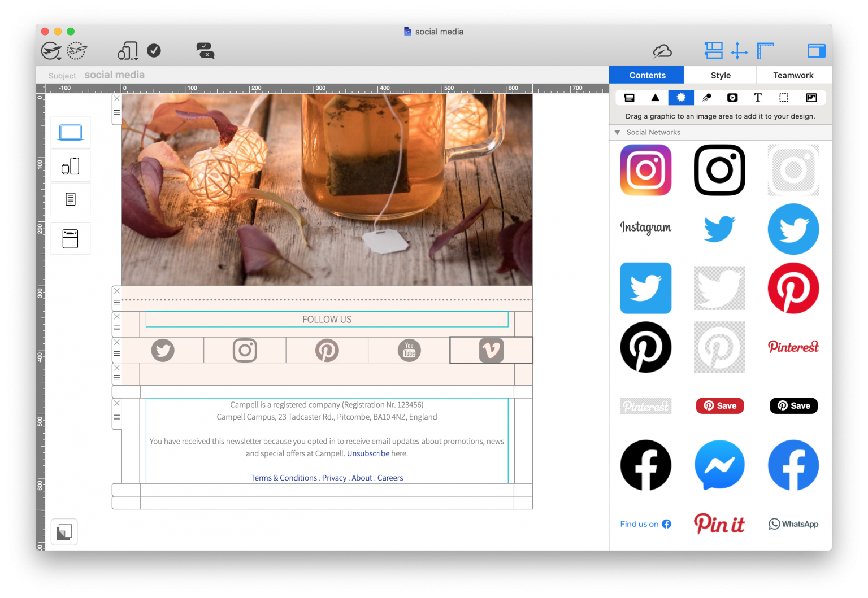
Task: Open the Terms & Conditions link
Action: pyautogui.click(x=284, y=477)
